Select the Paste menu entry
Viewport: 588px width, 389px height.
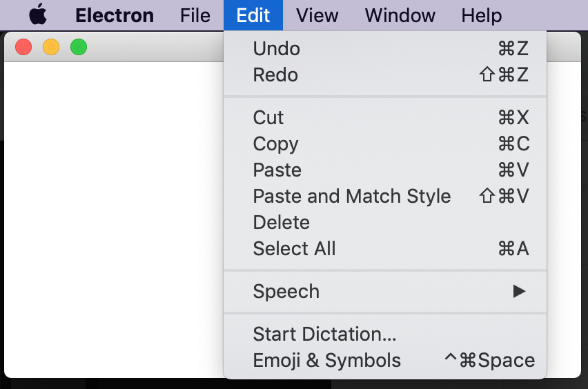pyautogui.click(x=385, y=170)
